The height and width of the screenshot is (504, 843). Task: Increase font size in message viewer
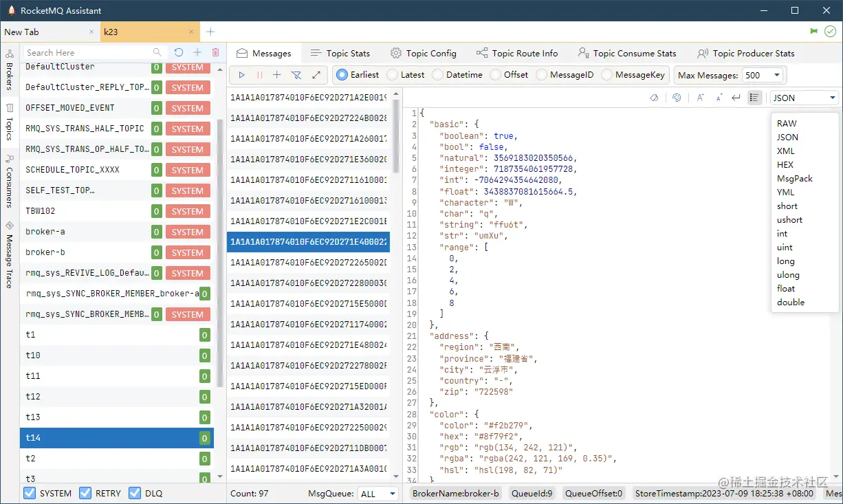tap(700, 98)
